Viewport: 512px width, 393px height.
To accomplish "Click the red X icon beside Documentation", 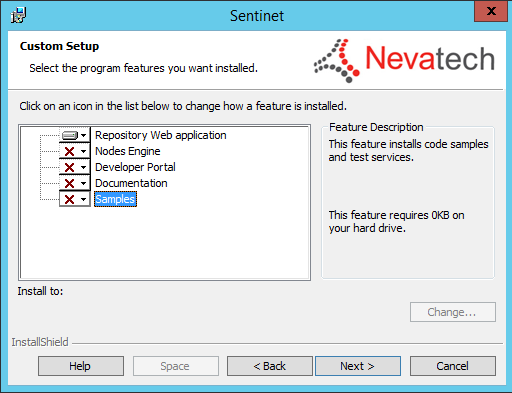I will [69, 183].
